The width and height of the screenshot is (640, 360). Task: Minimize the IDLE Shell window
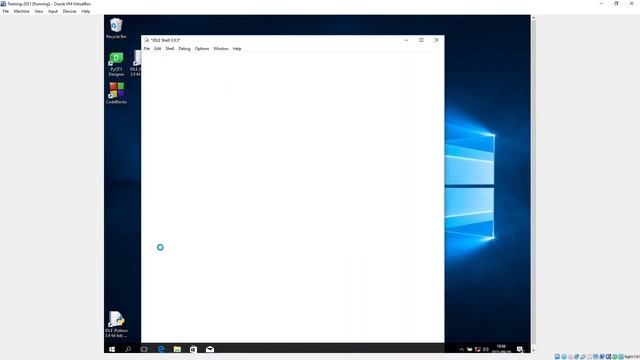[x=406, y=40]
